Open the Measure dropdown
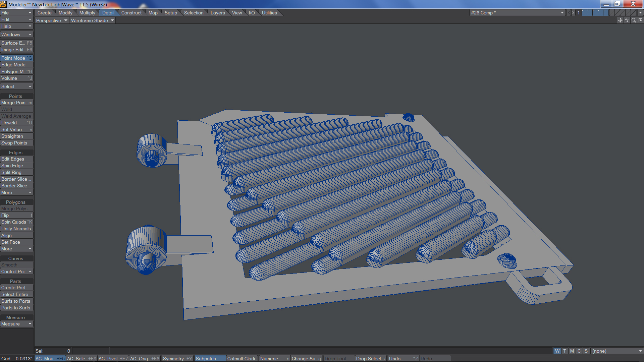Screen dimensions: 644x362 pos(16,324)
